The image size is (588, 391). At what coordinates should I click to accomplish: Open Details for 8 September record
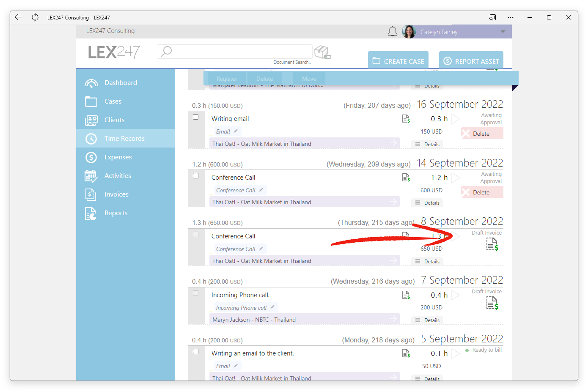tap(427, 262)
